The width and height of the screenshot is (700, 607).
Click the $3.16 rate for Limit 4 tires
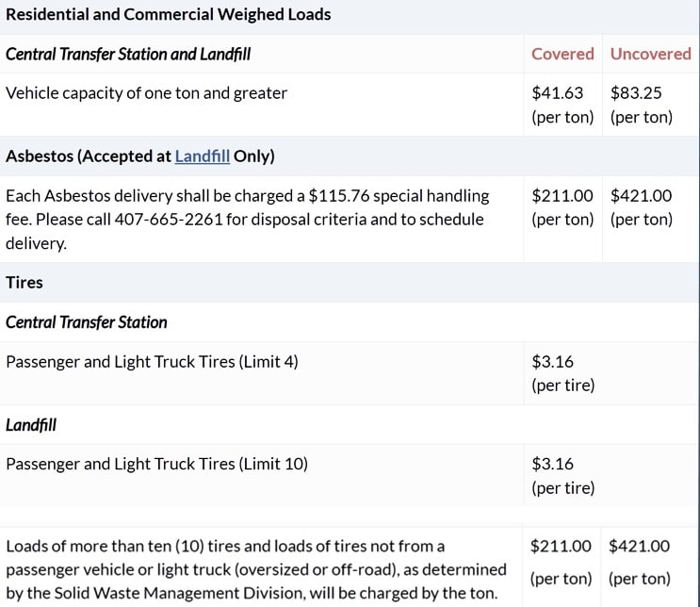(x=553, y=361)
